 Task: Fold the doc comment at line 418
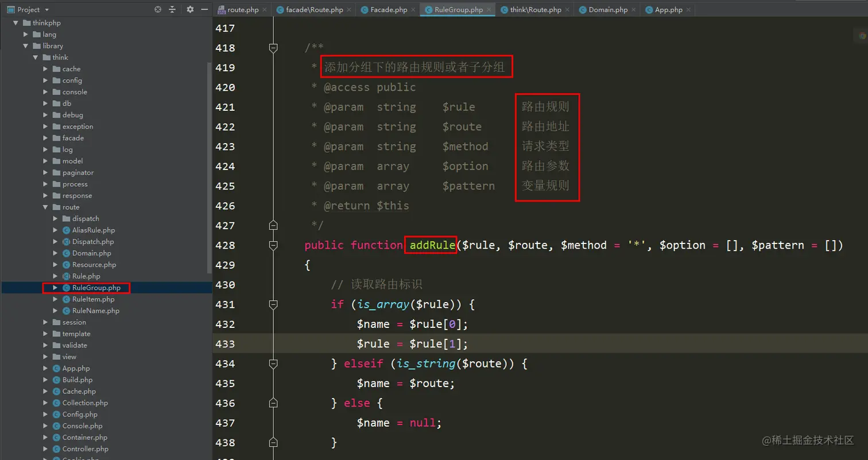(x=273, y=48)
